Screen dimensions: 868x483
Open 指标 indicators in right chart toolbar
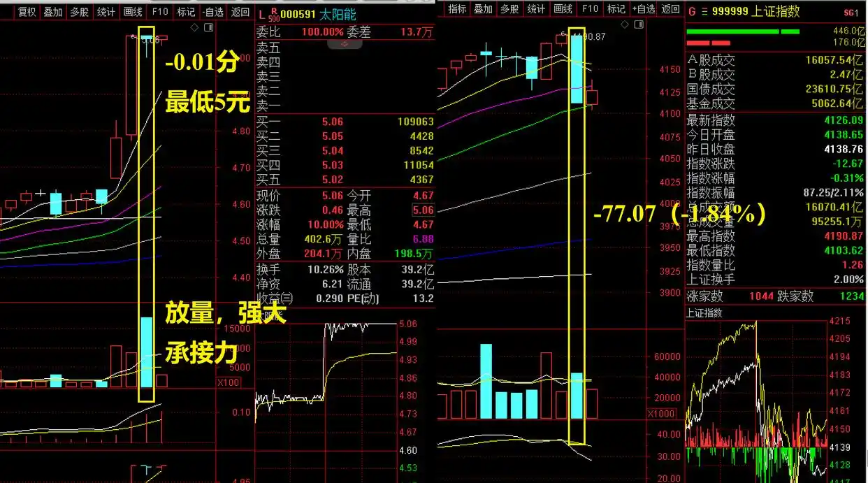[457, 9]
